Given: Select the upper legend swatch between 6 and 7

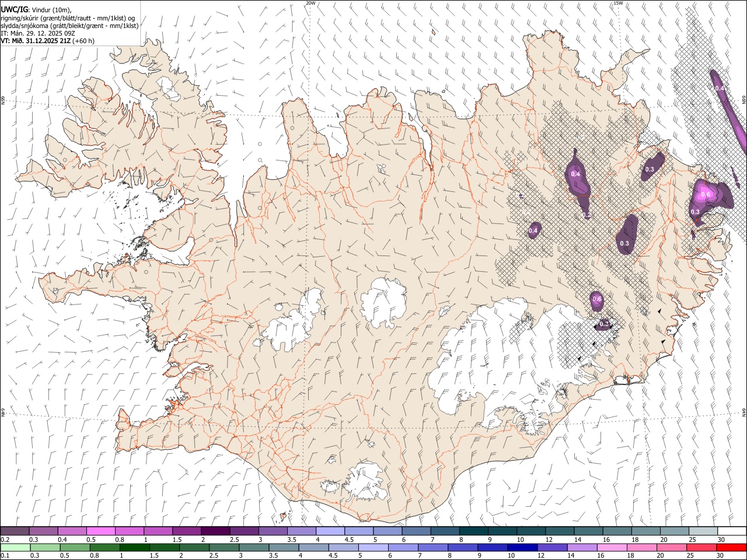Looking at the screenshot, I should 416,531.
